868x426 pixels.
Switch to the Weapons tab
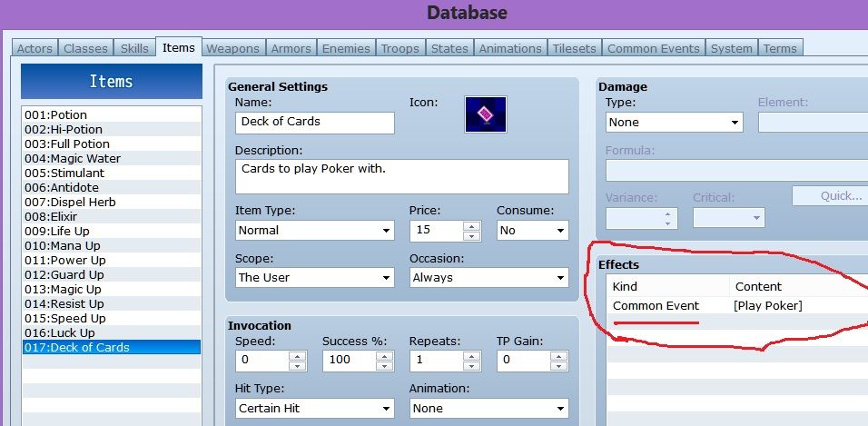(x=232, y=48)
